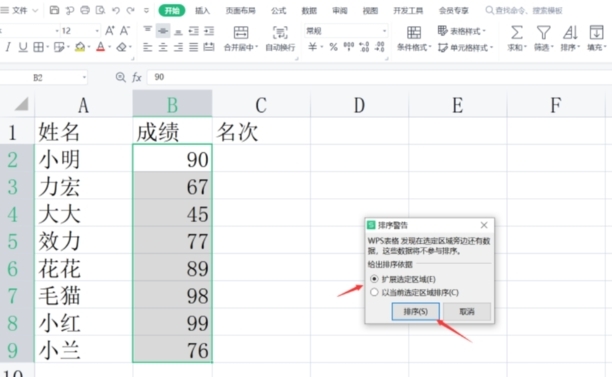The width and height of the screenshot is (612, 377).
Task: Click the Fill down icon
Action: [x=596, y=32]
